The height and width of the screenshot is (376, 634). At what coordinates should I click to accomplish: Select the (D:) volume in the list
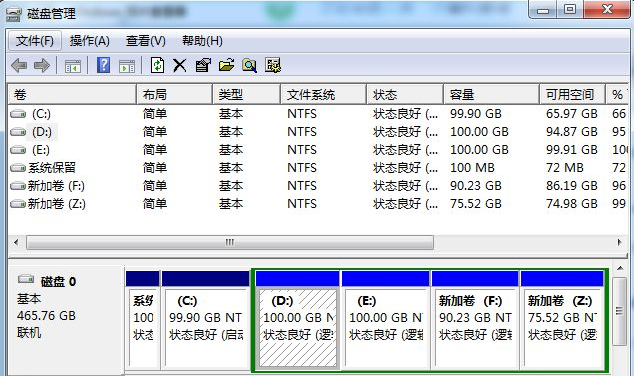coord(42,132)
